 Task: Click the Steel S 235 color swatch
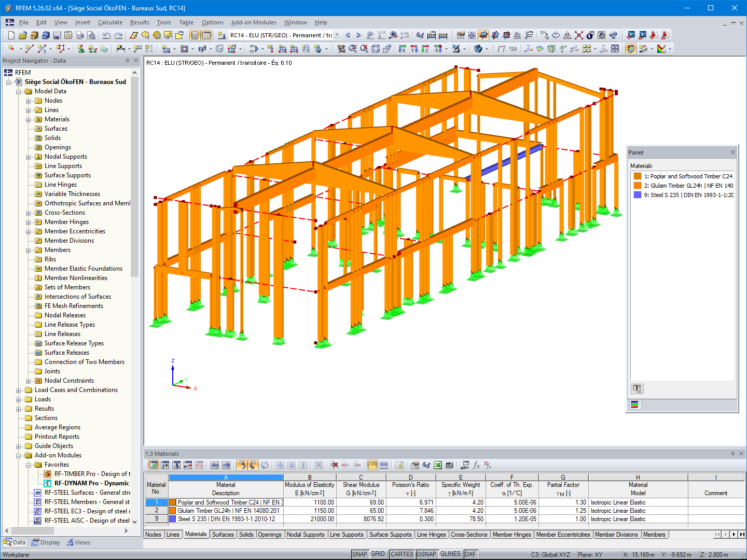[638, 194]
